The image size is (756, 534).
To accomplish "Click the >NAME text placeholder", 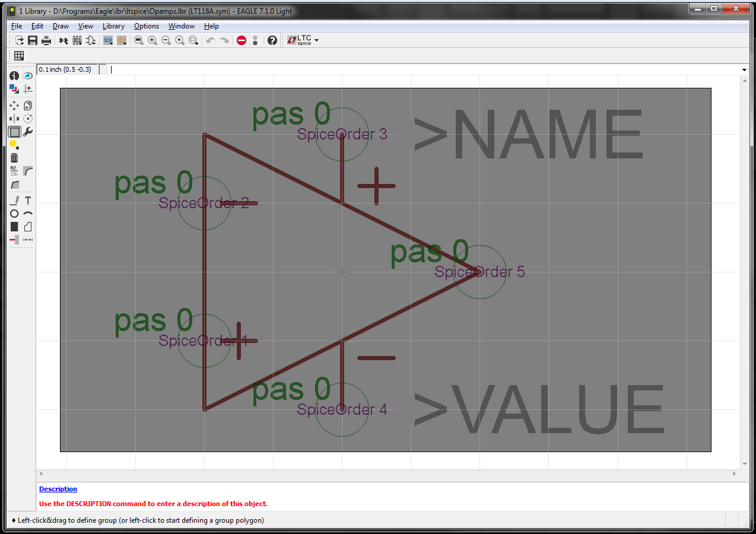I will [x=528, y=135].
